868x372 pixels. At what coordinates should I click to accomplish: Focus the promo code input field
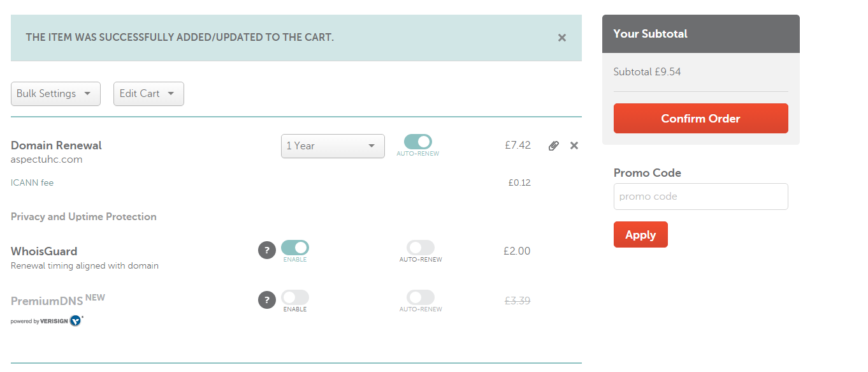click(x=700, y=197)
